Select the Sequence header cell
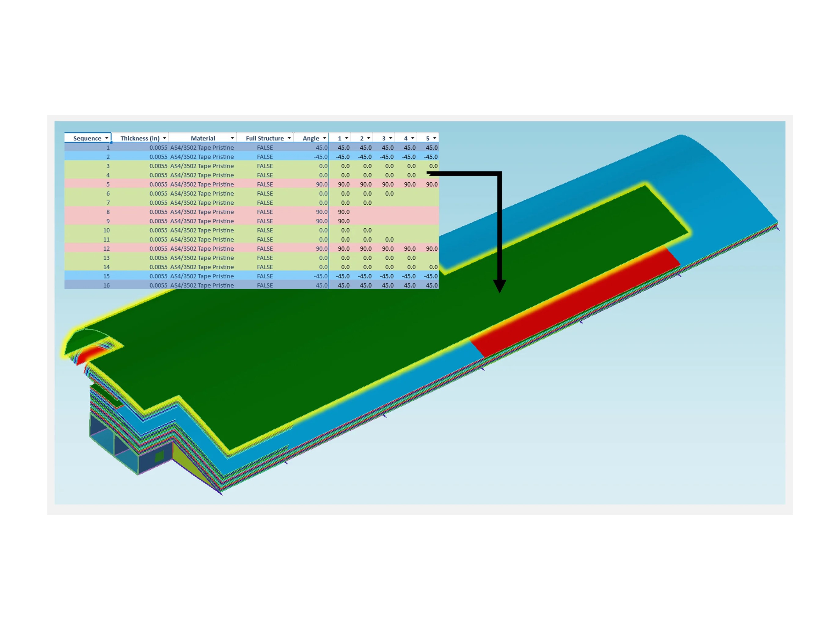This screenshot has height=630, width=840. (x=88, y=138)
